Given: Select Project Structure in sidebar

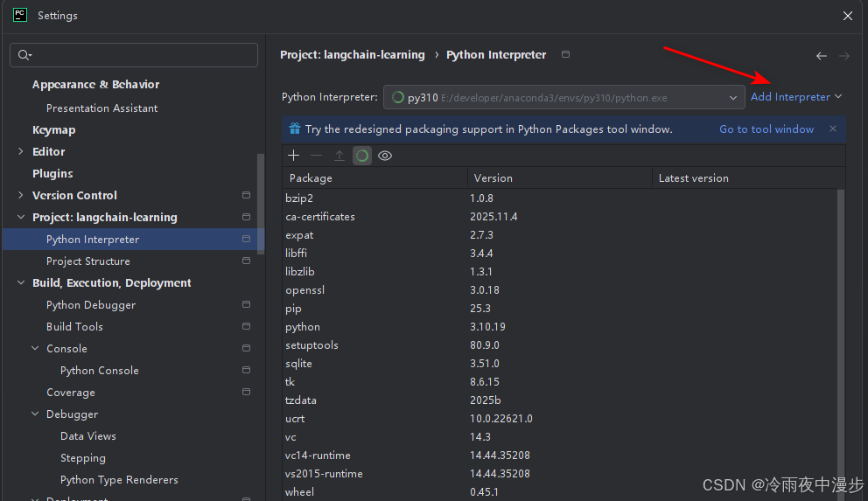Looking at the screenshot, I should point(88,261).
